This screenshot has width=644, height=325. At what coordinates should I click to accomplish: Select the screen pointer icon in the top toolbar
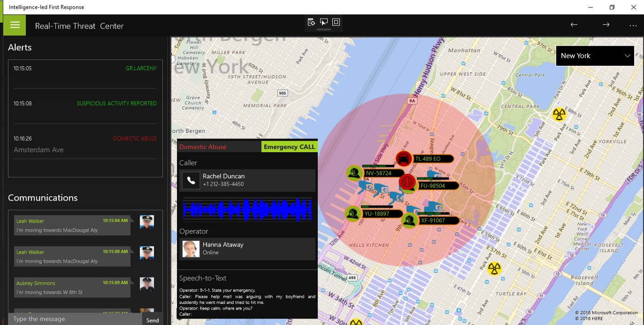click(323, 22)
